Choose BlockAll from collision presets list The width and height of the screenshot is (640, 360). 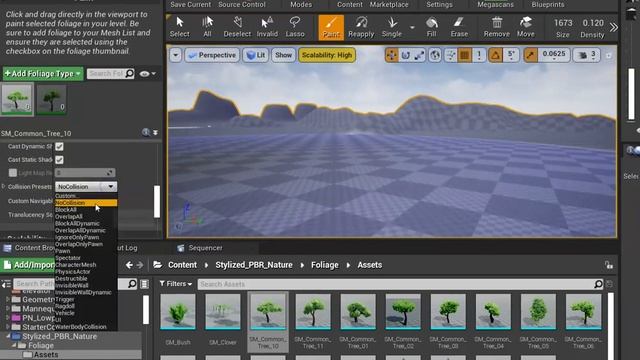[x=66, y=210]
